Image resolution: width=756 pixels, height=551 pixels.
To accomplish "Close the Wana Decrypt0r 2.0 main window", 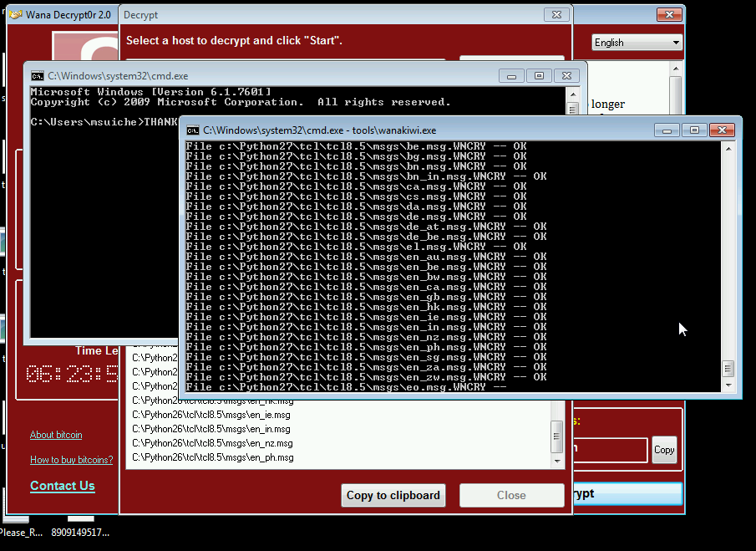I will click(x=669, y=14).
